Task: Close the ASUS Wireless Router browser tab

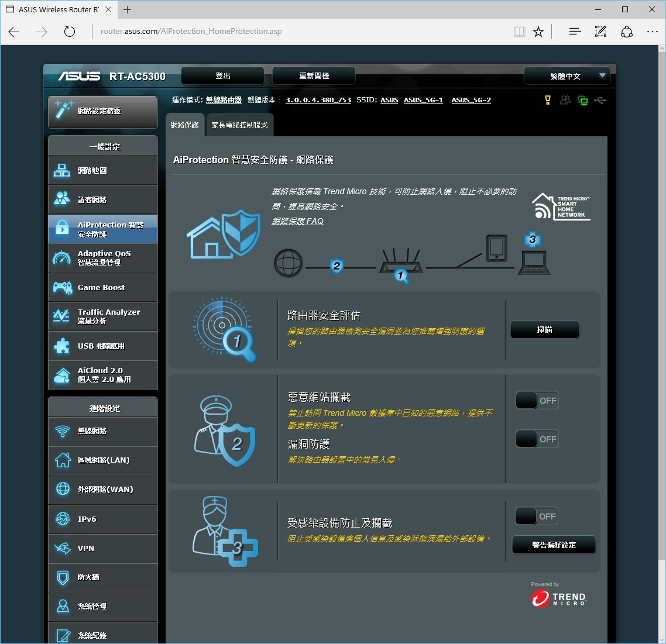Action: pyautogui.click(x=108, y=9)
